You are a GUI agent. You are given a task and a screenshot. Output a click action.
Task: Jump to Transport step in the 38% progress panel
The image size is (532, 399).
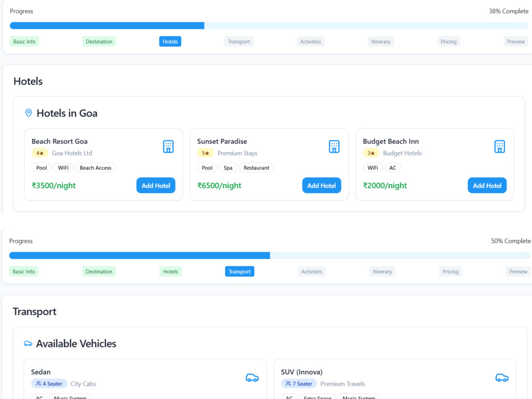239,41
